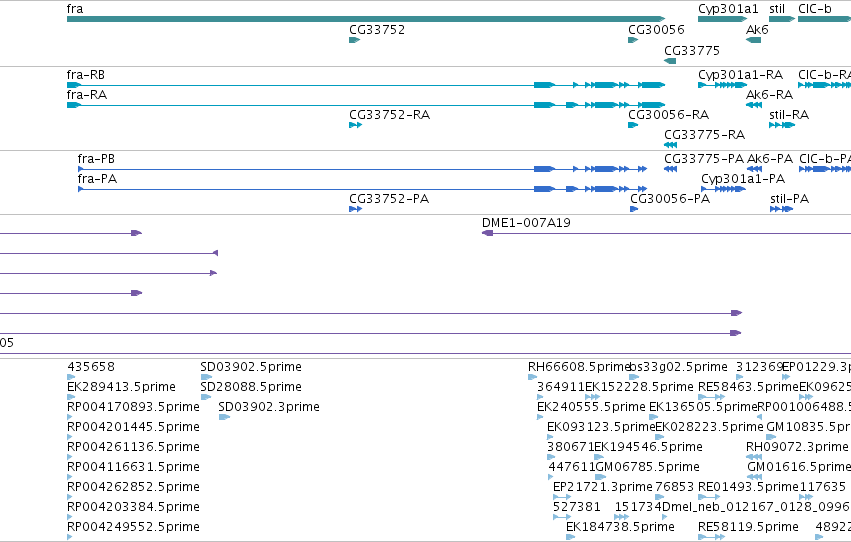Image resolution: width=851 pixels, height=542 pixels.
Task: Select the GM06785.5prime EST label
Action: coord(647,467)
